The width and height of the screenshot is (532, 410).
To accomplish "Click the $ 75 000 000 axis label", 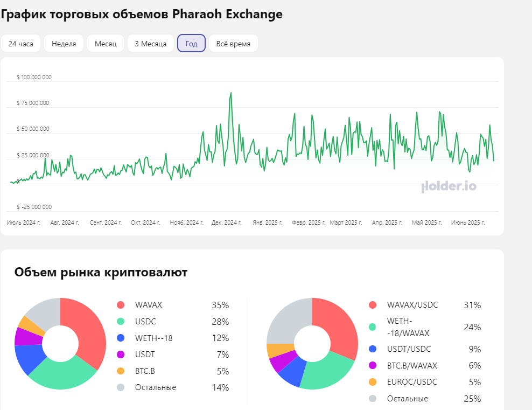I will [33, 103].
